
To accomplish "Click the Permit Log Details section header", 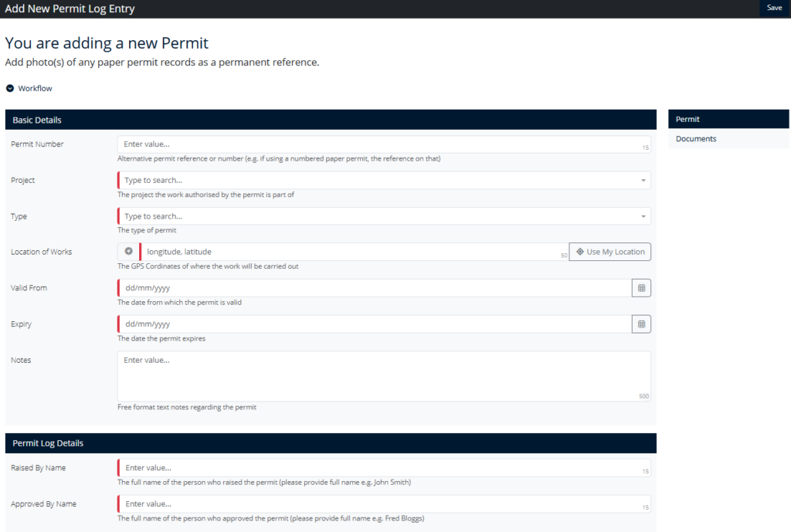I will pos(331,443).
